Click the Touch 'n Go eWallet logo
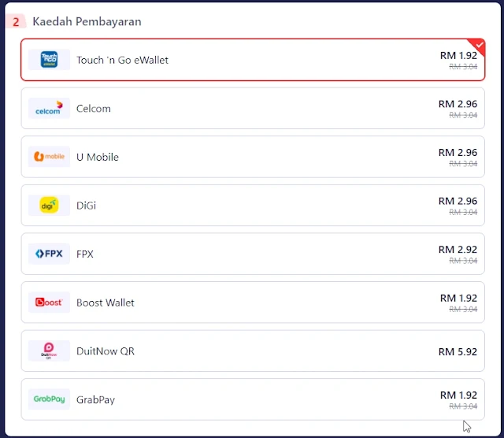The image size is (504, 438). pyautogui.click(x=49, y=60)
